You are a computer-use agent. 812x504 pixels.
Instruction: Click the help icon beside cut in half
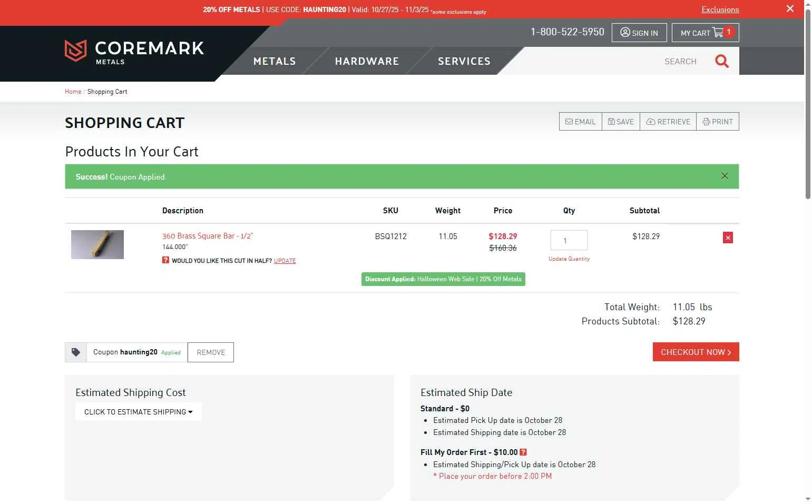[165, 260]
